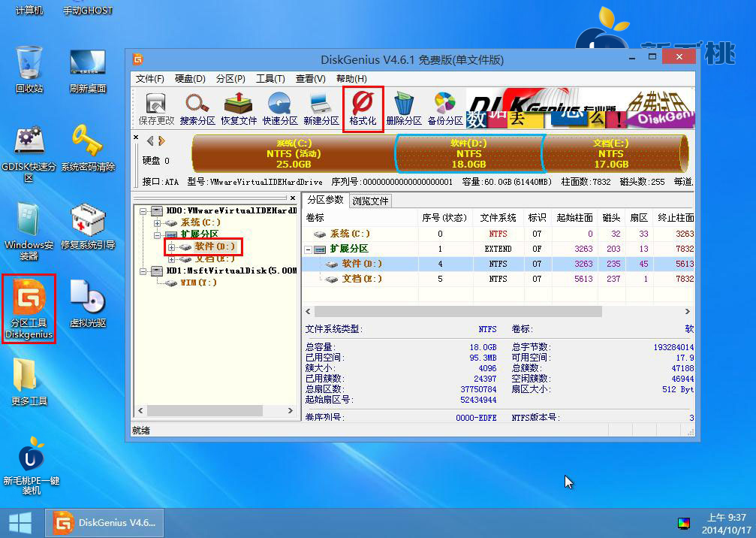This screenshot has width=756, height=538.
Task: Select 文档(E:) in the partition tree
Action: click(212, 258)
